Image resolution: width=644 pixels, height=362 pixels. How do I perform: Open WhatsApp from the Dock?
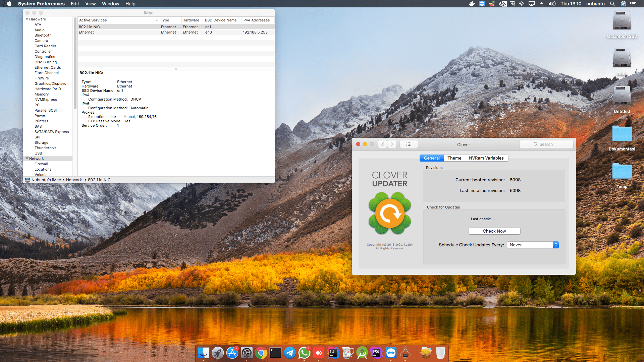click(304, 353)
